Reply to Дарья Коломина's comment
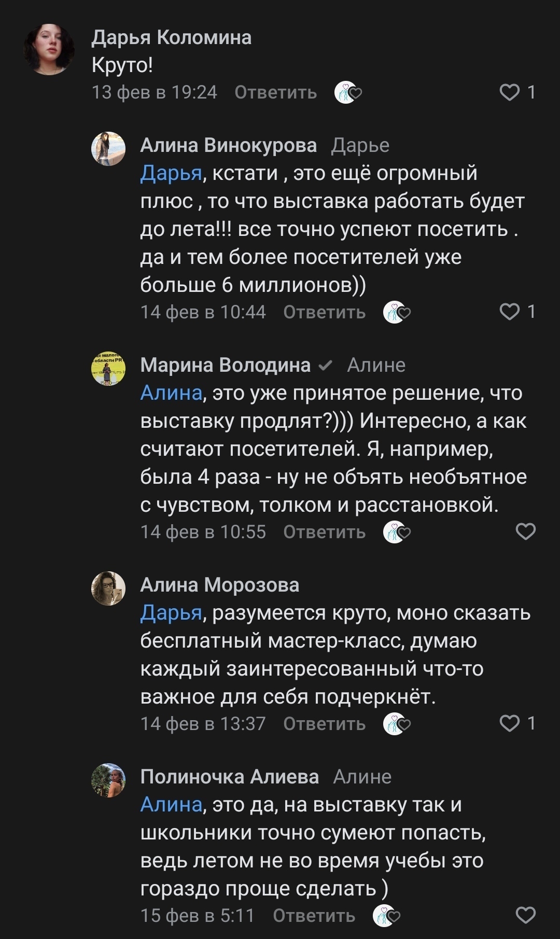 click(275, 92)
